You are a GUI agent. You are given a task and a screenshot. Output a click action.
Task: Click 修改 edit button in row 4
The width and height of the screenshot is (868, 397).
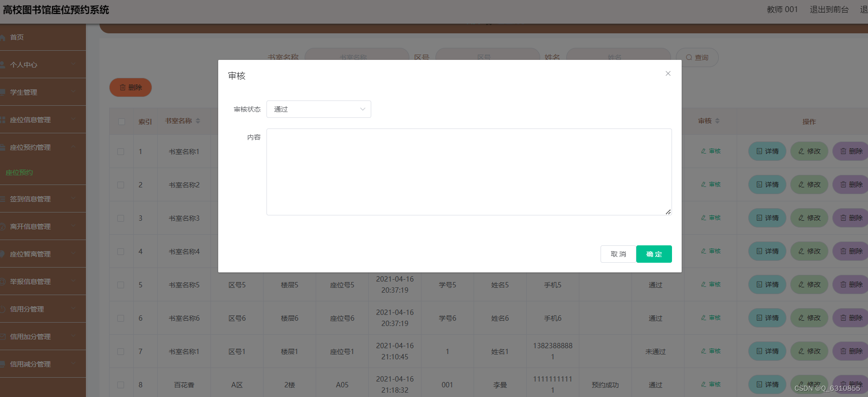pyautogui.click(x=809, y=251)
